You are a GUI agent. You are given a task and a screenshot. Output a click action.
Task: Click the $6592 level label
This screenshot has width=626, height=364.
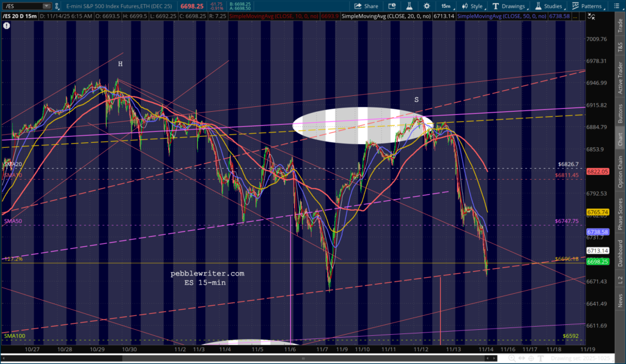570,336
